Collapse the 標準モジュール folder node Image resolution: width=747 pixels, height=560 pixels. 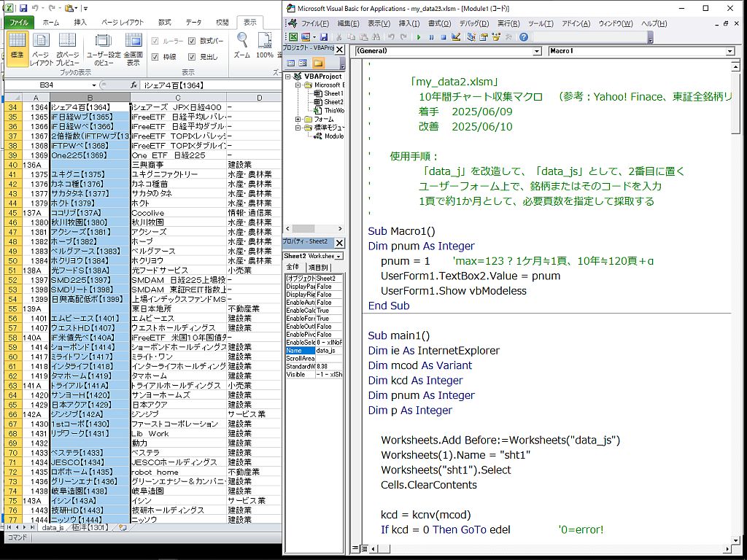click(x=298, y=128)
